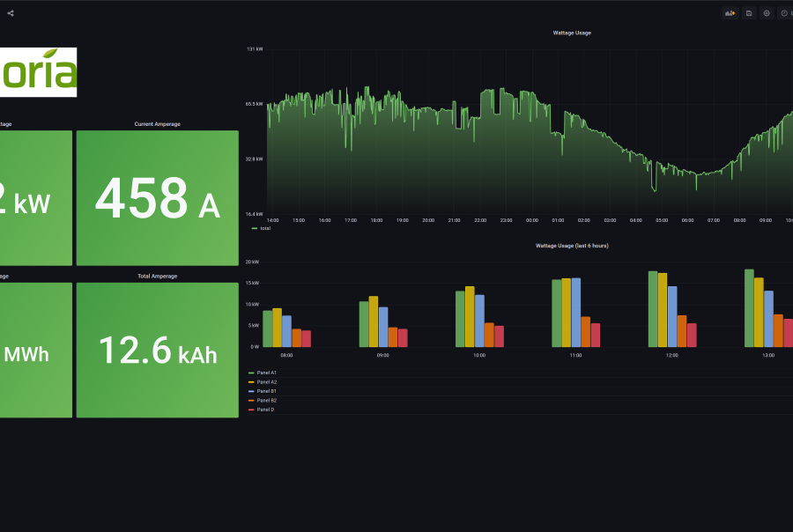The image size is (793, 532).
Task: Open dashboard settings from the toolbar
Action: tap(767, 13)
